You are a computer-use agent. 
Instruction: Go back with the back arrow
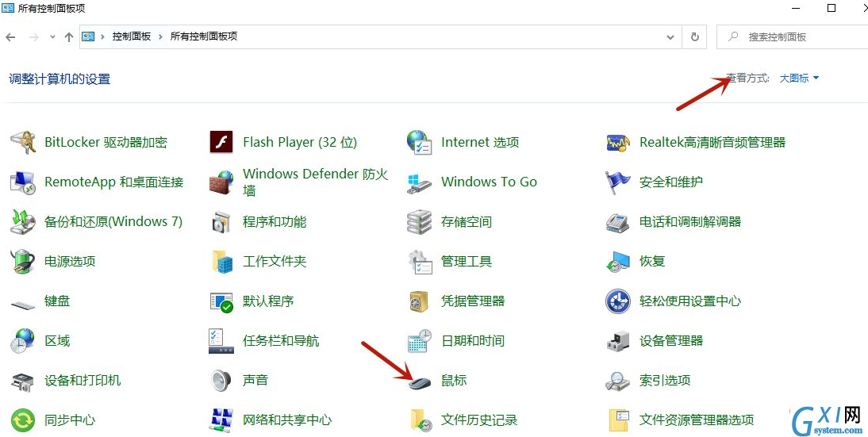10,37
